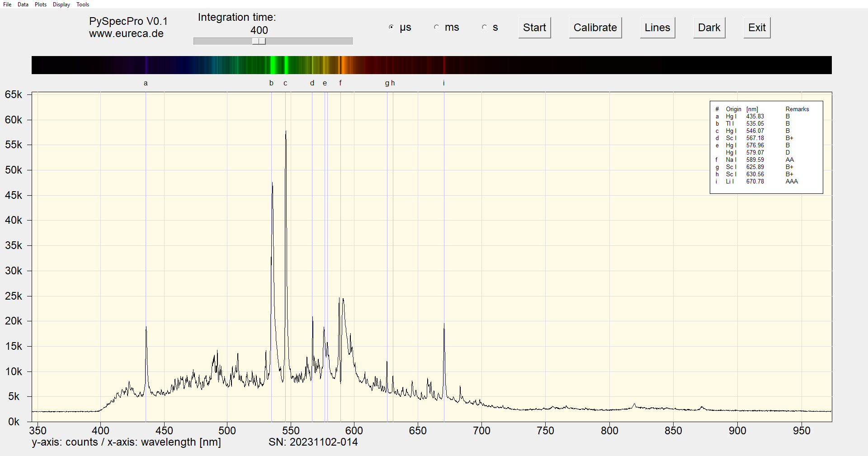Click the integration time slider handle
Image resolution: width=868 pixels, height=456 pixels.
click(x=259, y=41)
